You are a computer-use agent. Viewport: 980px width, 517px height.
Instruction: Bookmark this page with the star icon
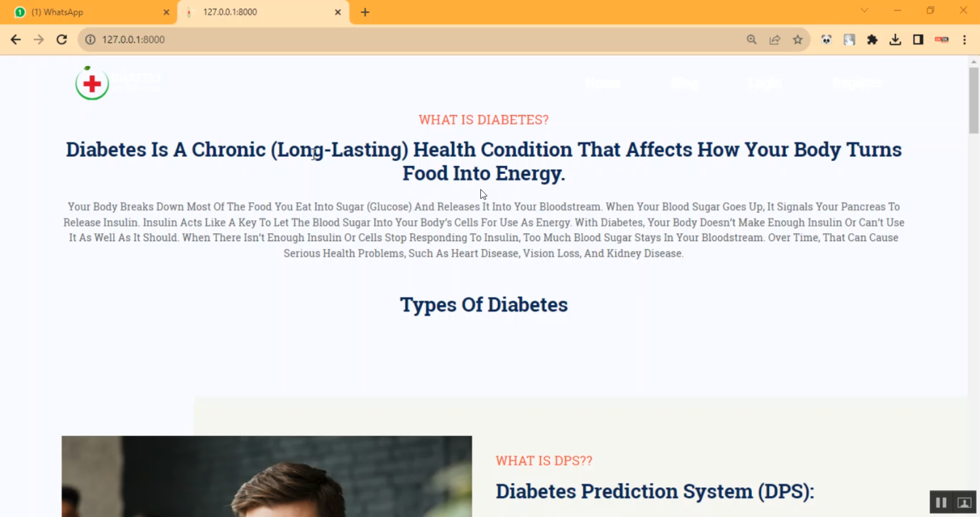[798, 39]
